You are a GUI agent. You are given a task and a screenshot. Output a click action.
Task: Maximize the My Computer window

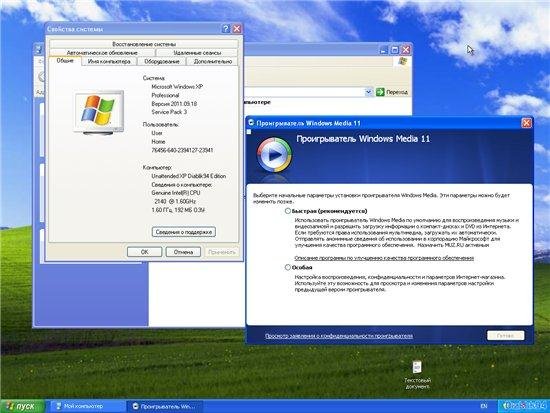click(395, 50)
